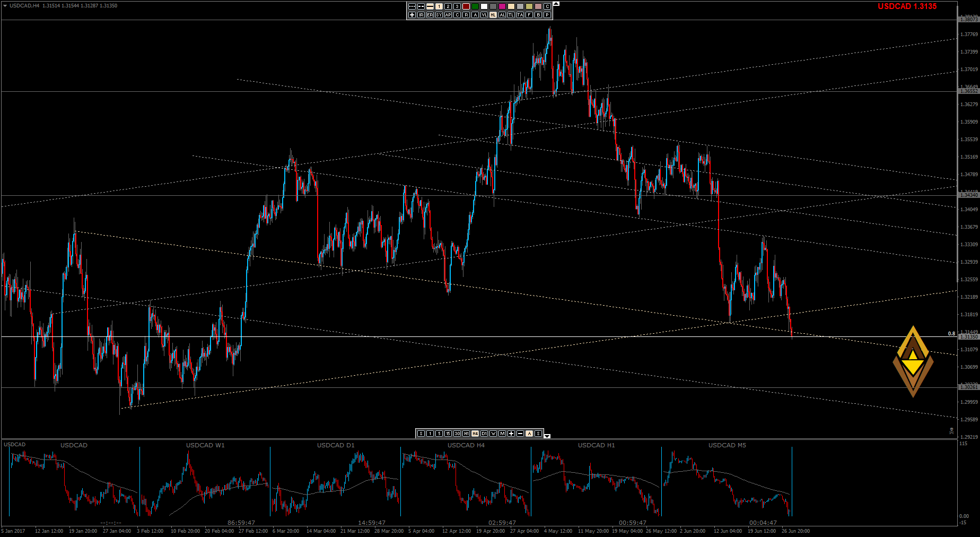This screenshot has height=537, width=980.
Task: Select the SY symbol tool
Action: pyautogui.click(x=439, y=15)
